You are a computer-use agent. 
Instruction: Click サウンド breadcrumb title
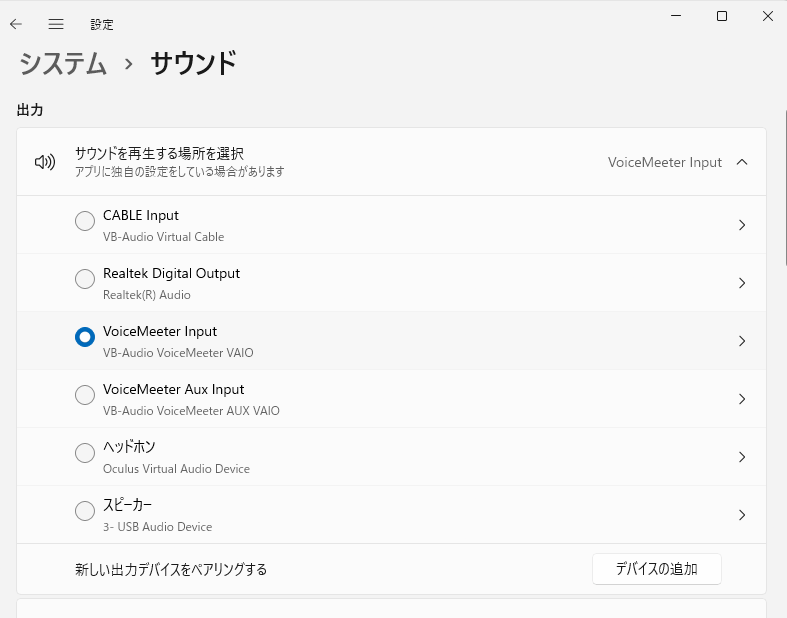pyautogui.click(x=193, y=63)
